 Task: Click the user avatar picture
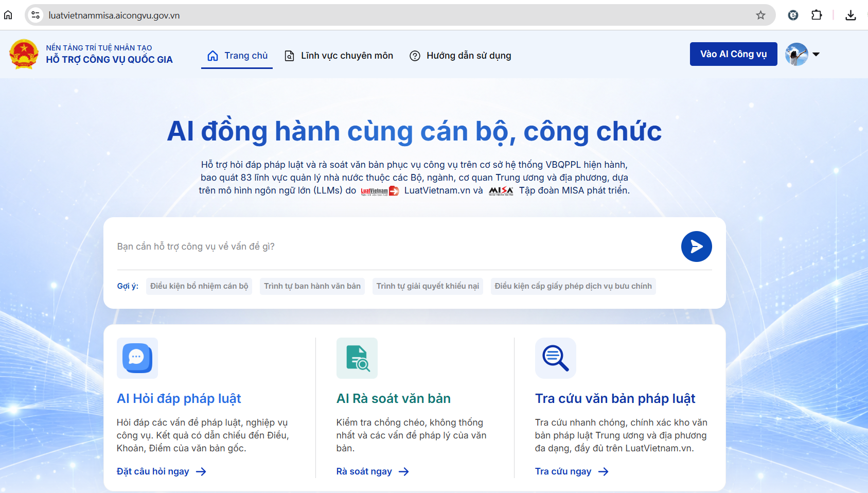pos(796,54)
